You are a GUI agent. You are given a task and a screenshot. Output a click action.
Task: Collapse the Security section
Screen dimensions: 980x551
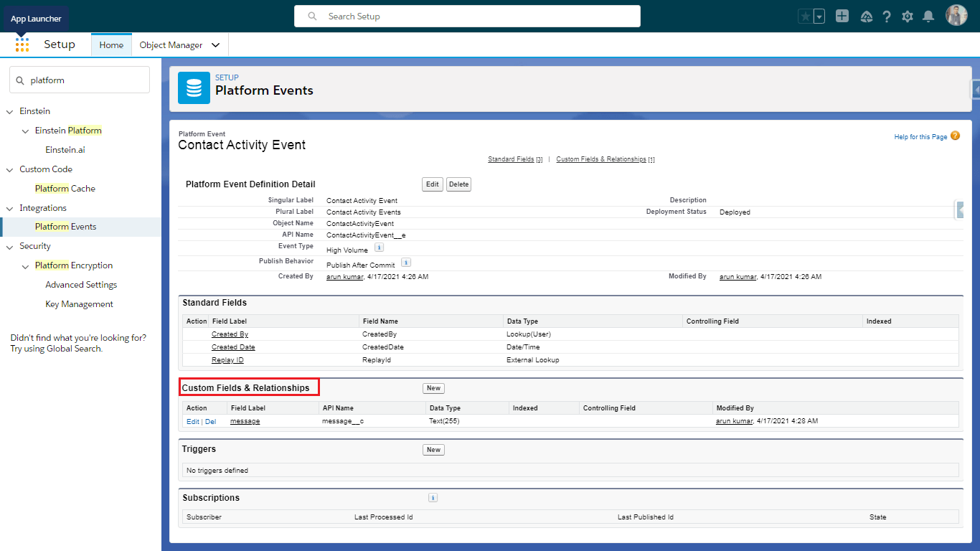click(x=10, y=246)
